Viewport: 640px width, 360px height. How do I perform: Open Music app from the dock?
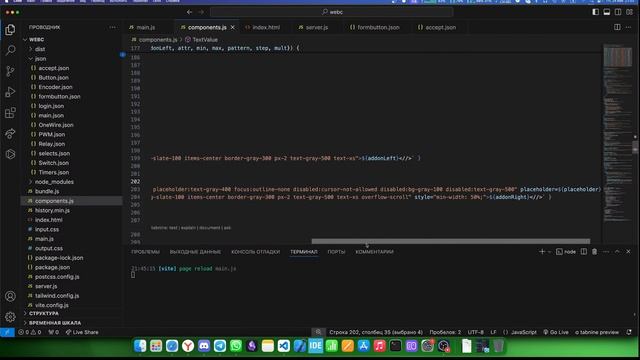380,346
